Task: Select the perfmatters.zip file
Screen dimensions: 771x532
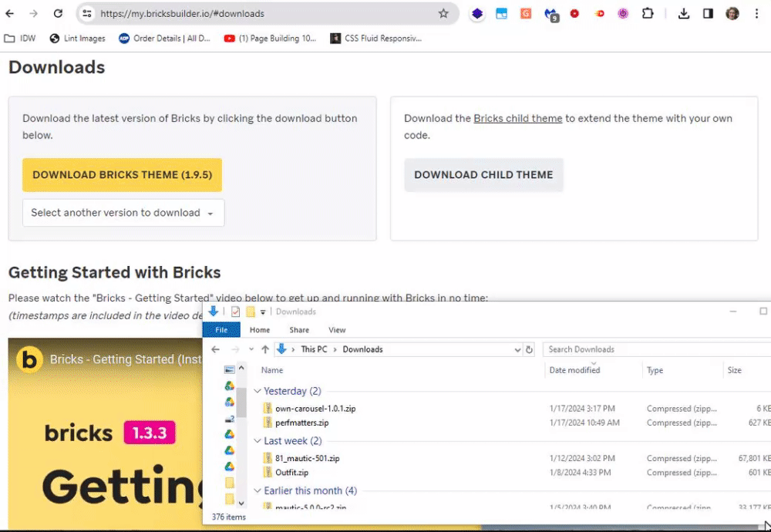Action: [x=302, y=423]
